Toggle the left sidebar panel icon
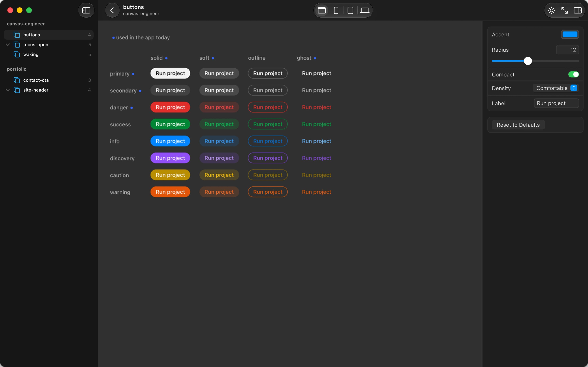The width and height of the screenshot is (588, 367). tap(86, 10)
